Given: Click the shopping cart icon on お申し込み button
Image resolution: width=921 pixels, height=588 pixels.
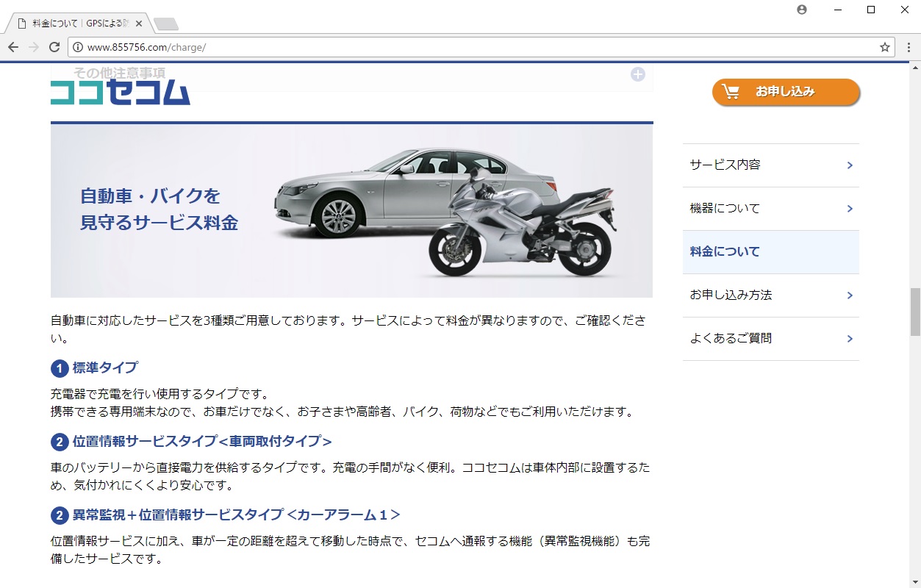Looking at the screenshot, I should (x=731, y=92).
